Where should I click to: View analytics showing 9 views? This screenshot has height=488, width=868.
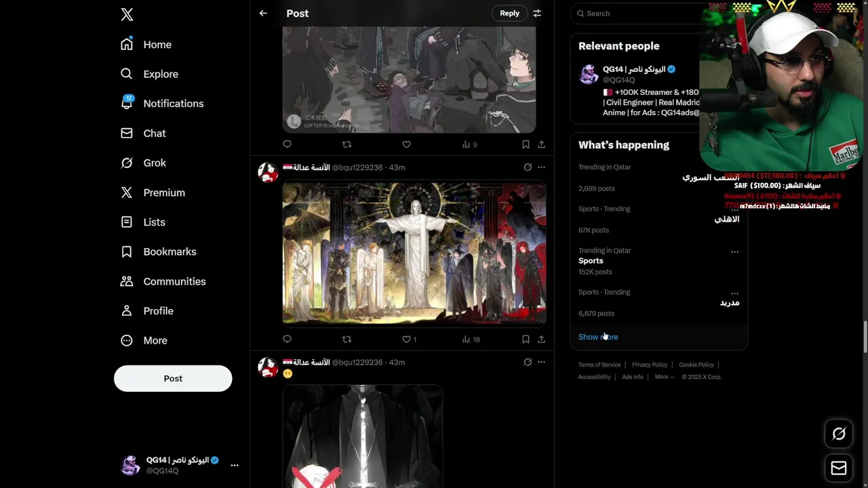coord(469,144)
